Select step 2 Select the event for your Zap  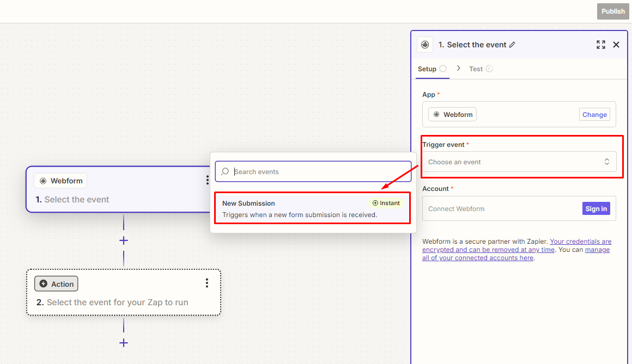(124, 292)
